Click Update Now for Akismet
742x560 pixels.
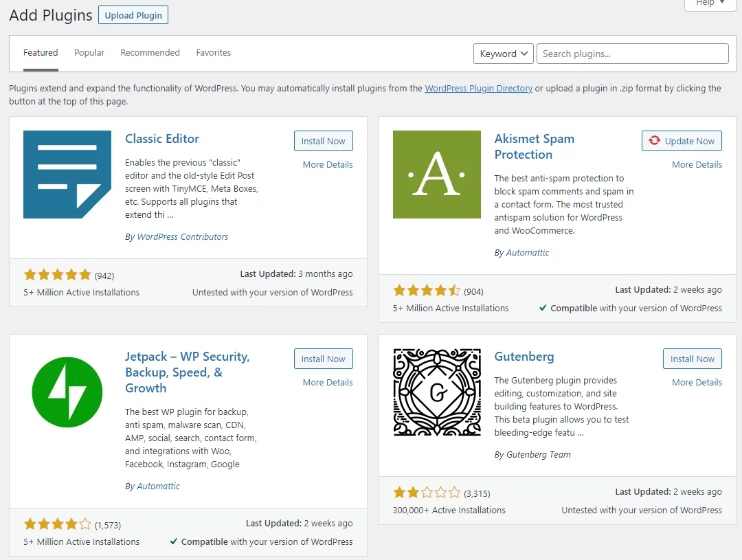[x=682, y=141]
